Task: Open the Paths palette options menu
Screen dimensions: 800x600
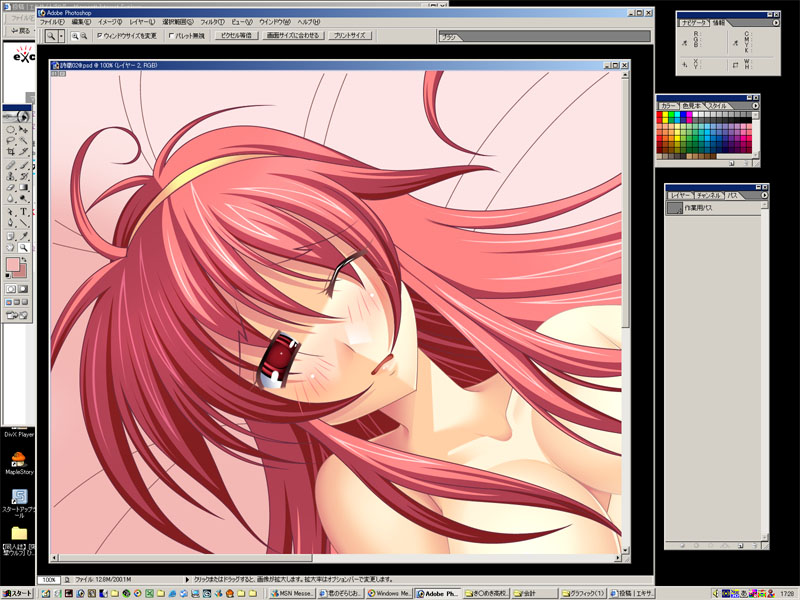Action: click(764, 195)
